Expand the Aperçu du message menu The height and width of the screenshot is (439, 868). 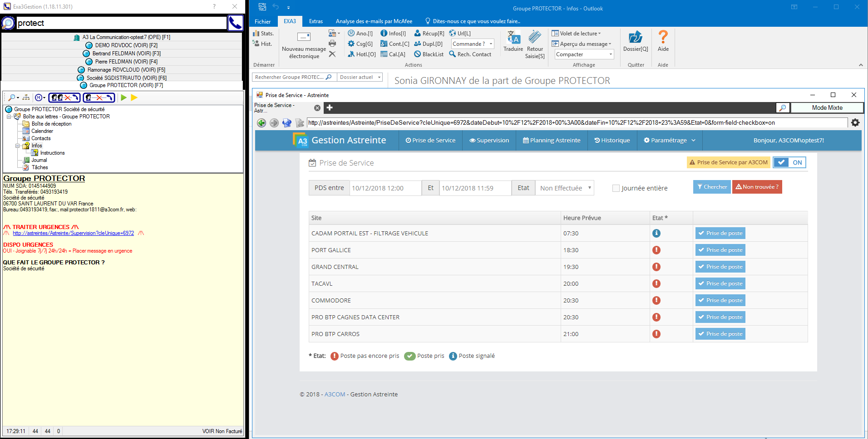pos(581,44)
